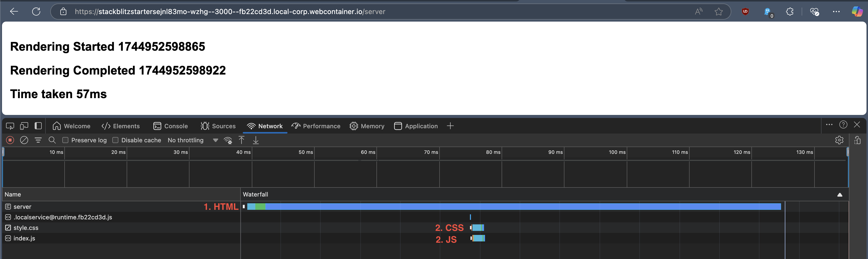
Task: Grab the left timeline overview handle
Action: click(x=3, y=152)
